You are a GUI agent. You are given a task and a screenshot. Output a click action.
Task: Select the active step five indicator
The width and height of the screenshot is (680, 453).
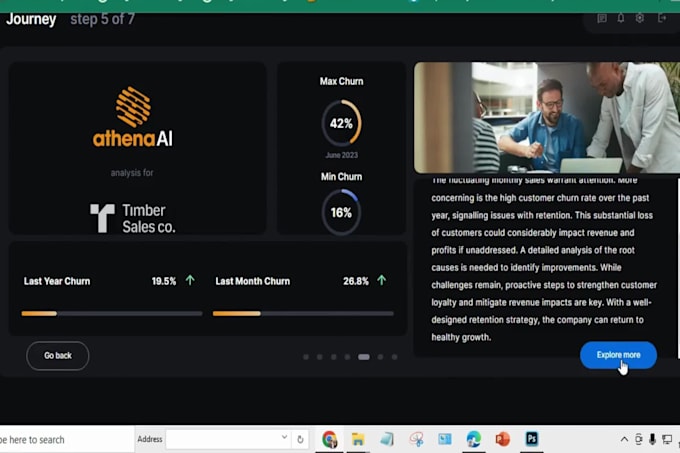[364, 357]
